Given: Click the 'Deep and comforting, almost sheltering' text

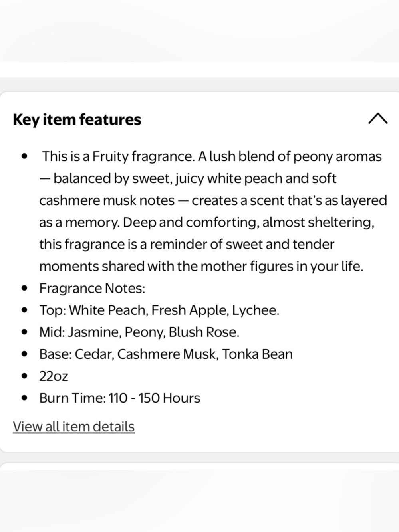Looking at the screenshot, I should [x=248, y=222].
